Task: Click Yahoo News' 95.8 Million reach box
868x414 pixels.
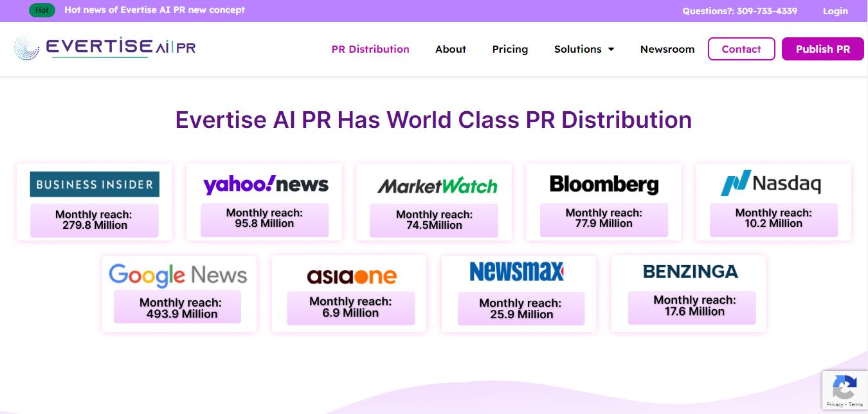Action: click(264, 220)
